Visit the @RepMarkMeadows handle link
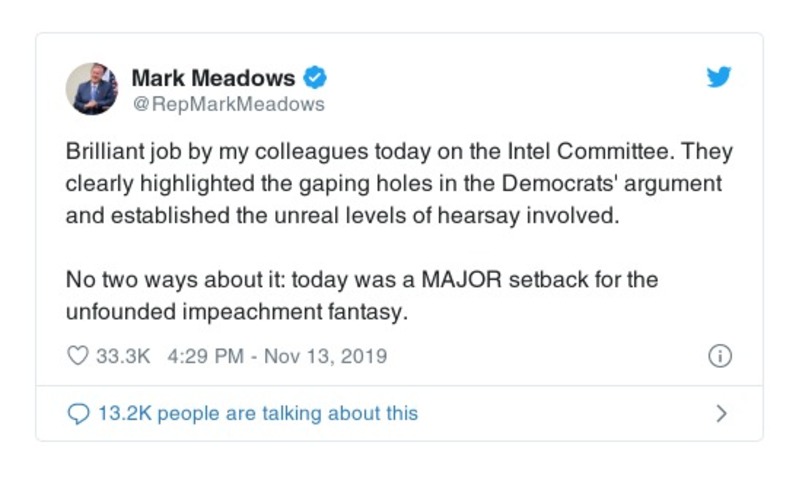Viewport: 799px width, 490px height. click(x=229, y=103)
